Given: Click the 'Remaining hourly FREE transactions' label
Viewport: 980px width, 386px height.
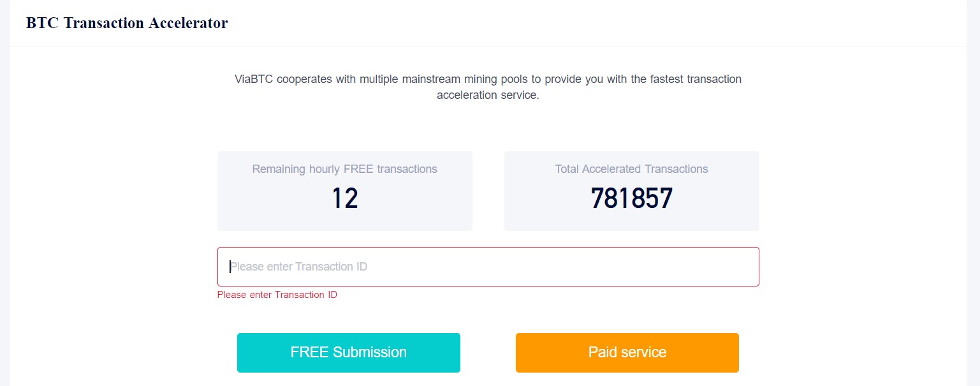Looking at the screenshot, I should (344, 169).
